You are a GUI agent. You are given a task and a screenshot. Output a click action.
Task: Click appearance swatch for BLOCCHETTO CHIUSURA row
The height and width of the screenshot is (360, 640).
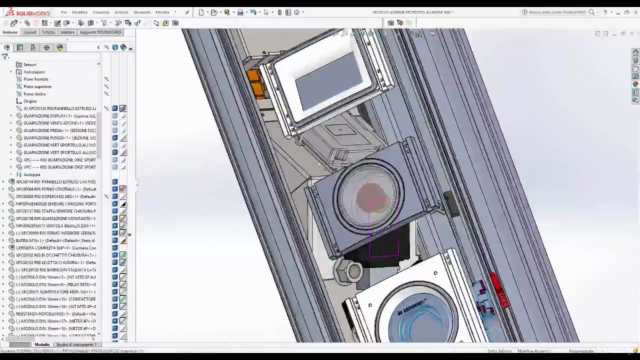coord(122,255)
